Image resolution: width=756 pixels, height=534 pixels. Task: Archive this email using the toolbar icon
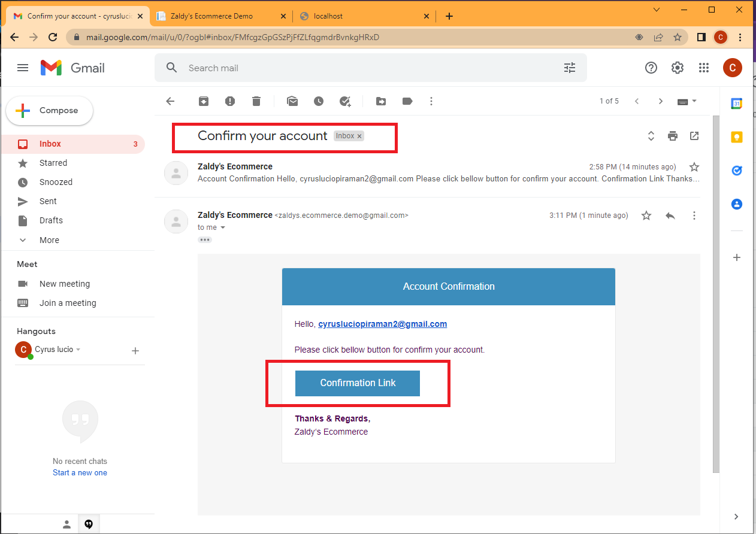(x=204, y=101)
